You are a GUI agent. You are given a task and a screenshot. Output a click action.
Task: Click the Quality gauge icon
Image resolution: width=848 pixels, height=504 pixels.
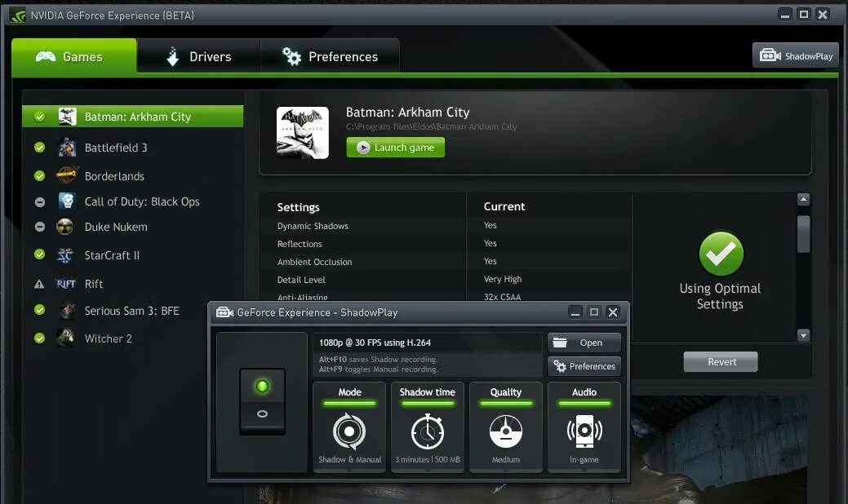tap(506, 431)
